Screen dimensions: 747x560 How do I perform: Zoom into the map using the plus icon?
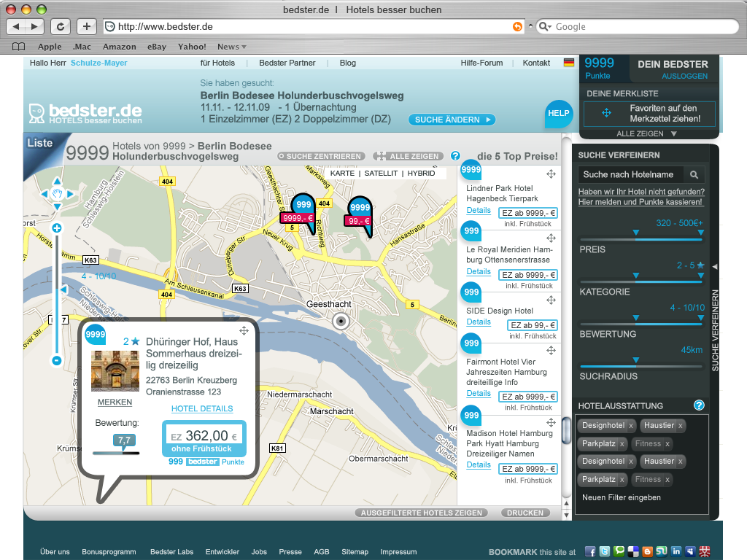[55, 227]
